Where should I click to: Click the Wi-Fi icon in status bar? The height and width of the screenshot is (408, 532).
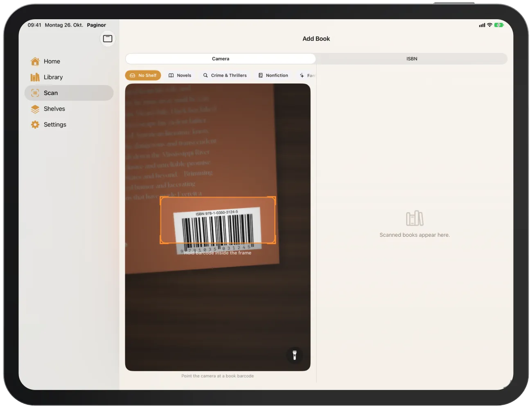pos(489,25)
